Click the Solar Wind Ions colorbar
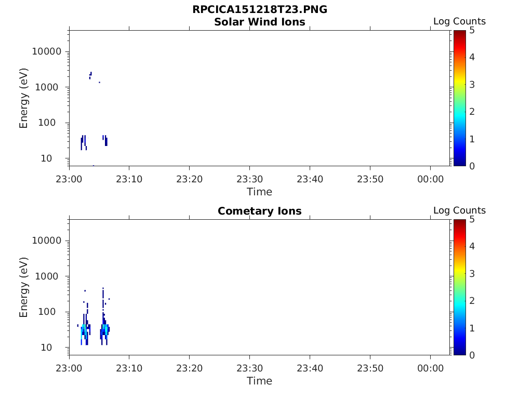 click(x=459, y=98)
